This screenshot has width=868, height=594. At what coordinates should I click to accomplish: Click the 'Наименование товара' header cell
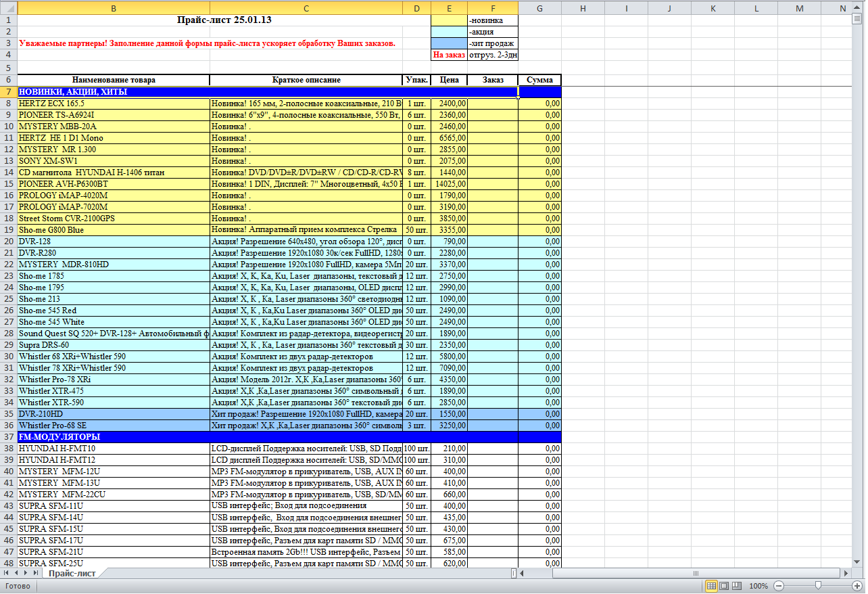pyautogui.click(x=114, y=80)
